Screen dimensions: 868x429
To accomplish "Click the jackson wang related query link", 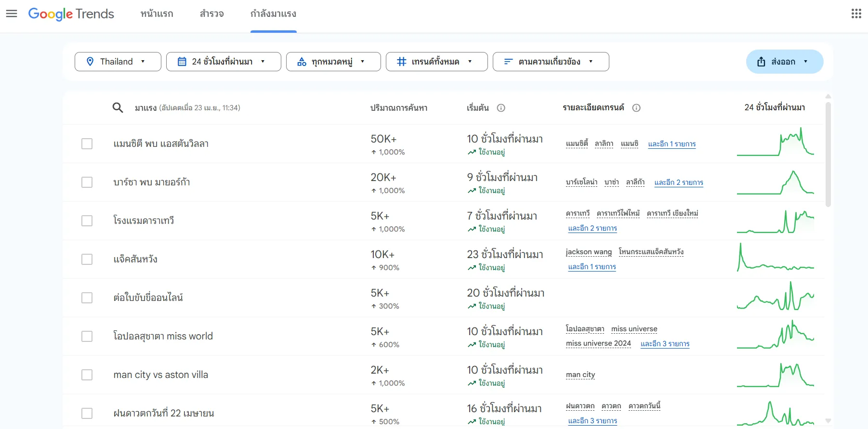I will pos(589,252).
